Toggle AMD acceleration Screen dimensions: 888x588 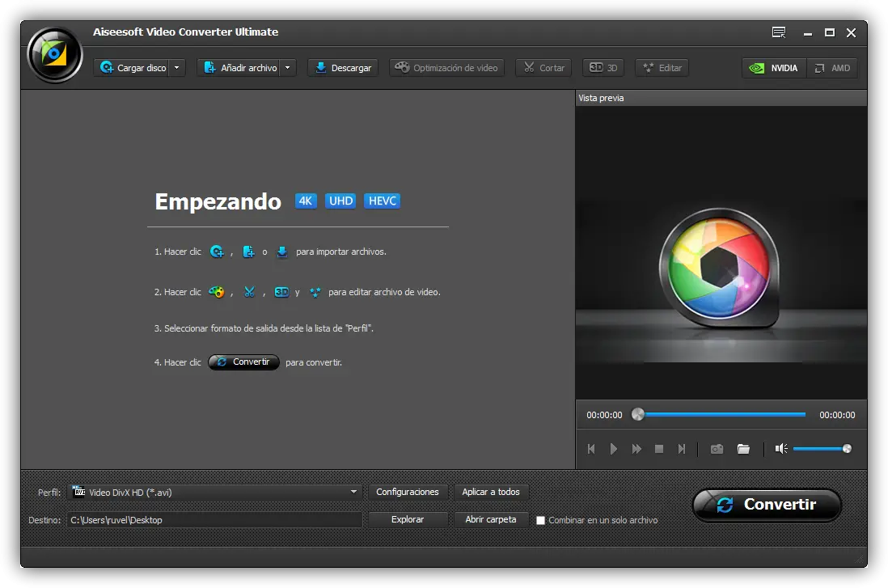pos(832,68)
